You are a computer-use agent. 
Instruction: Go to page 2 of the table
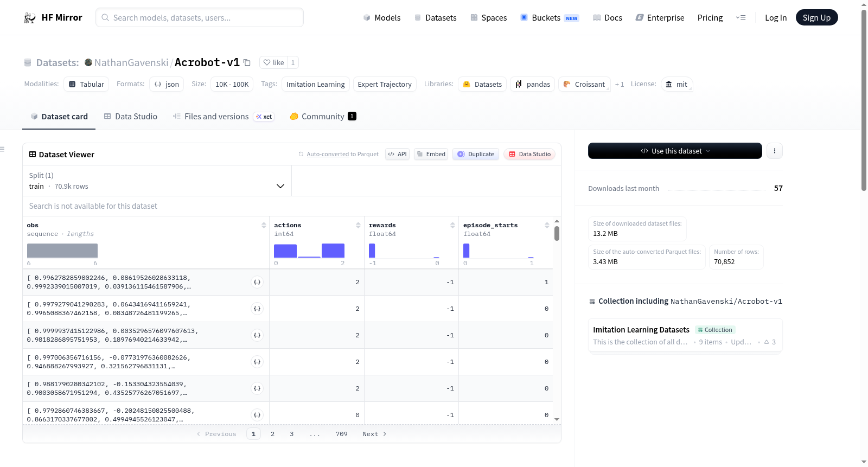(272, 434)
